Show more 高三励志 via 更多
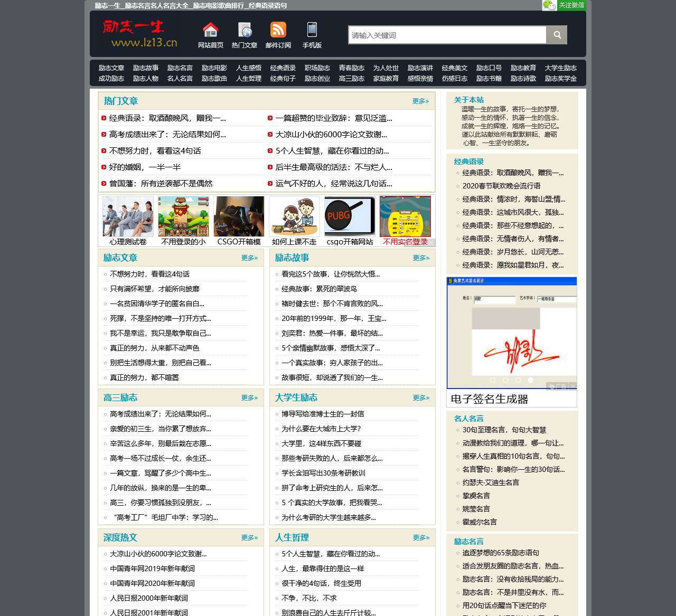The height and width of the screenshot is (616, 676). [x=249, y=398]
